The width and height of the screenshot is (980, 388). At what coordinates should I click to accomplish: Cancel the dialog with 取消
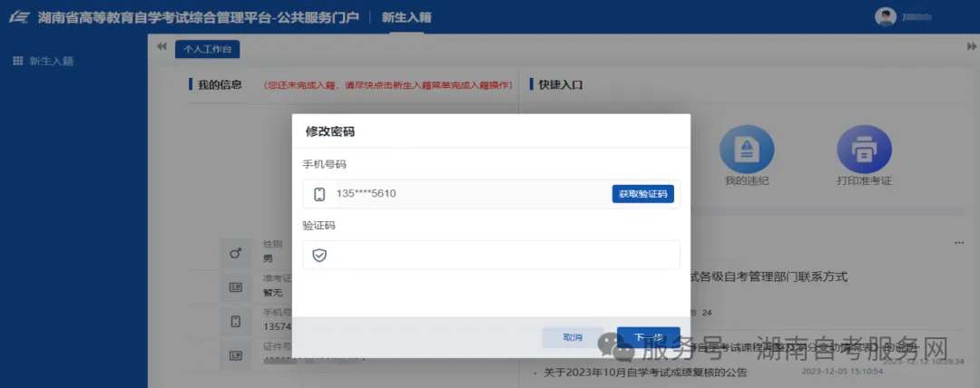pyautogui.click(x=573, y=337)
